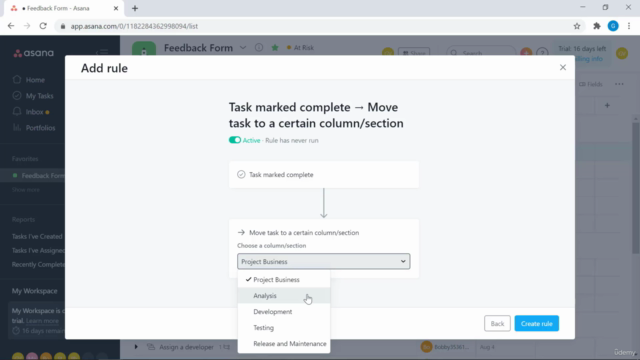640x360 pixels.
Task: Collapse sidebar with hamburger icon
Action: [102, 52]
